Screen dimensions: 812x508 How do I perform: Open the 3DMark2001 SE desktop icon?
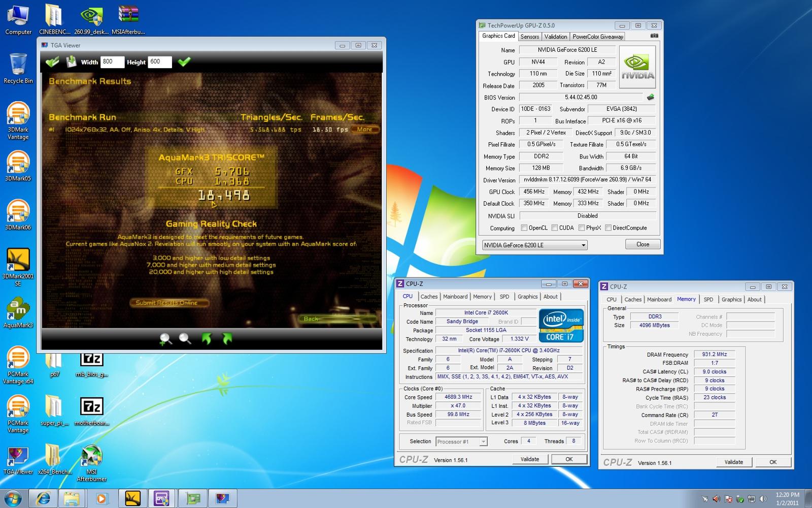[x=18, y=267]
